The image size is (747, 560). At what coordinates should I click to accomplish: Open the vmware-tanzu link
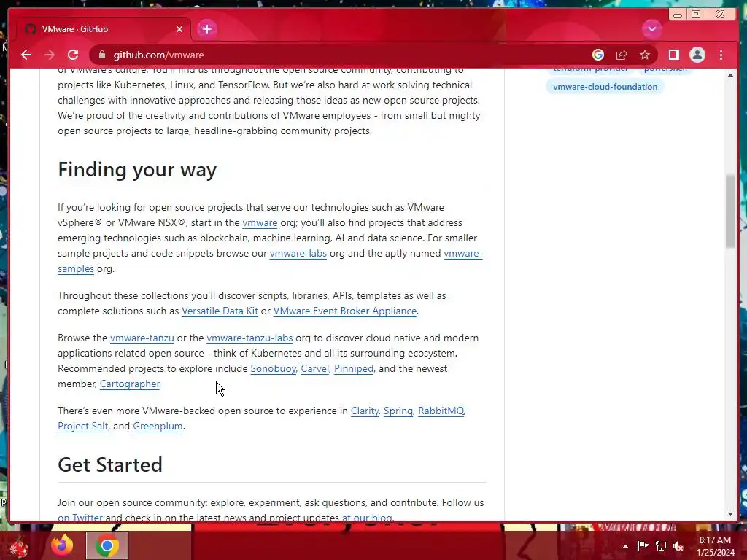point(142,338)
